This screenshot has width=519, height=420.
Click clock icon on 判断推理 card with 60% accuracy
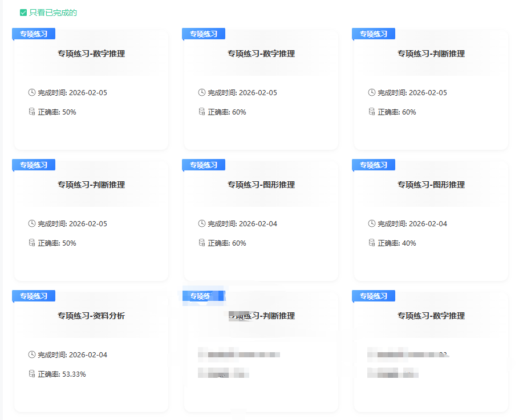pos(372,92)
